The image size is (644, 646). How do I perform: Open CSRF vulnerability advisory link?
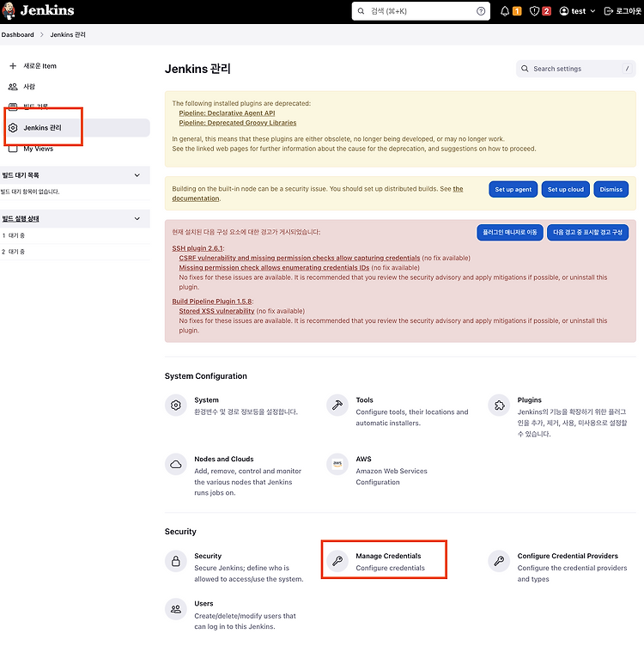click(x=300, y=258)
